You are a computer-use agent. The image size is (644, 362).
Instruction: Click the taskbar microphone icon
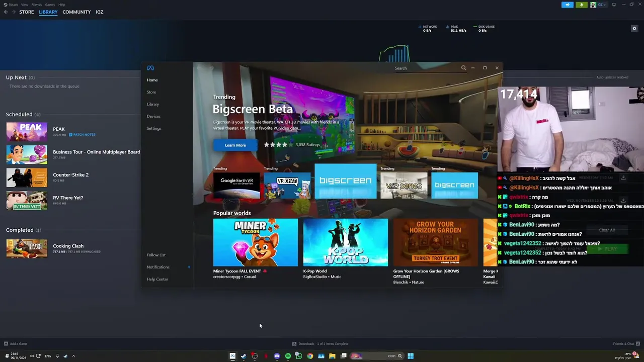pyautogui.click(x=57, y=356)
